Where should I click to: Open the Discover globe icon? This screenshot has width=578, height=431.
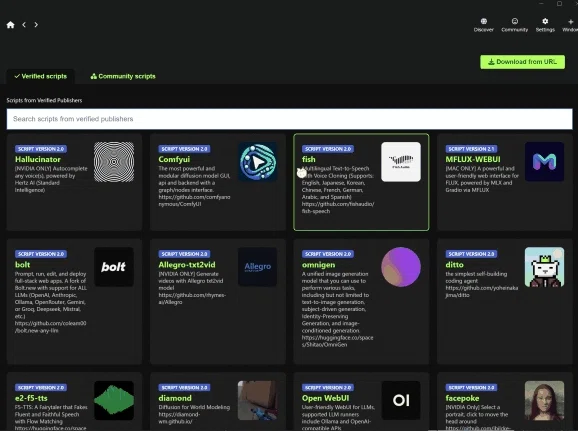(x=484, y=21)
